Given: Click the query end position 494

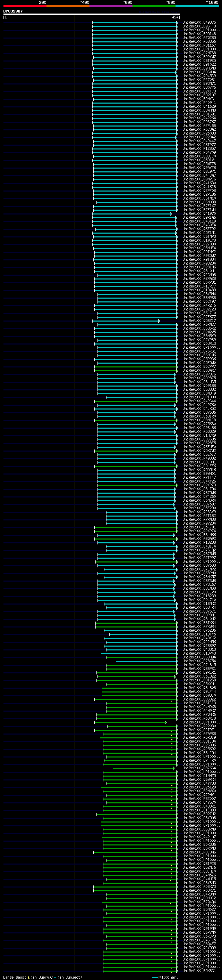Looking at the screenshot, I should pos(175,17).
